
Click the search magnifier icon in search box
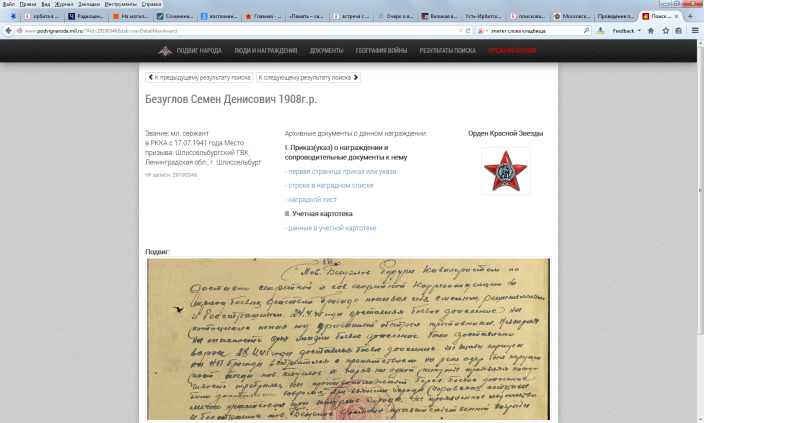click(586, 31)
